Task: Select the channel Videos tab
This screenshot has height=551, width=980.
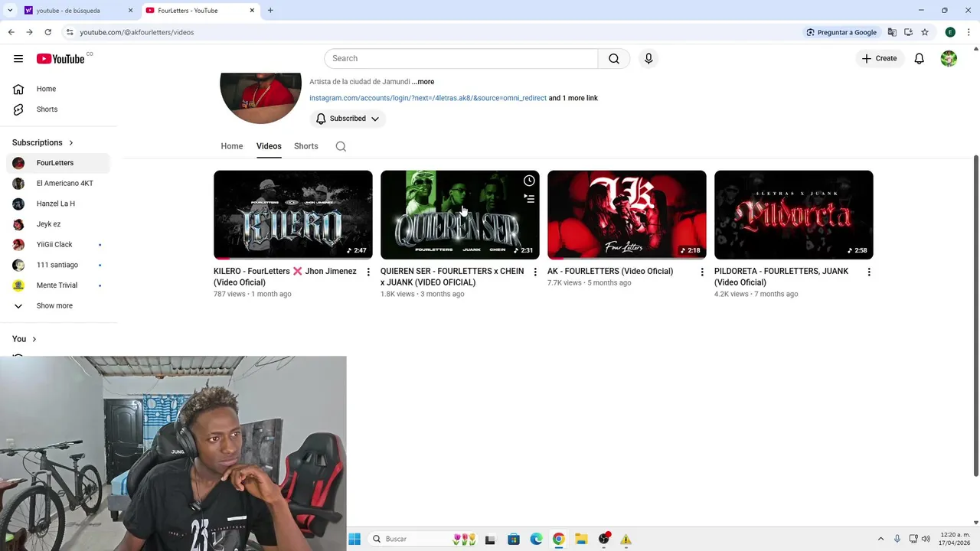Action: pyautogui.click(x=269, y=146)
